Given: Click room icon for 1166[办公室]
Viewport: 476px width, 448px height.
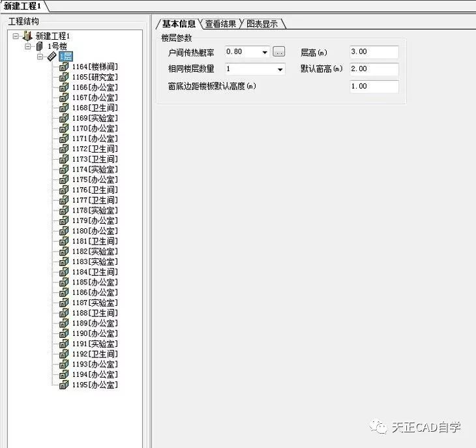Looking at the screenshot, I should pos(64,87).
